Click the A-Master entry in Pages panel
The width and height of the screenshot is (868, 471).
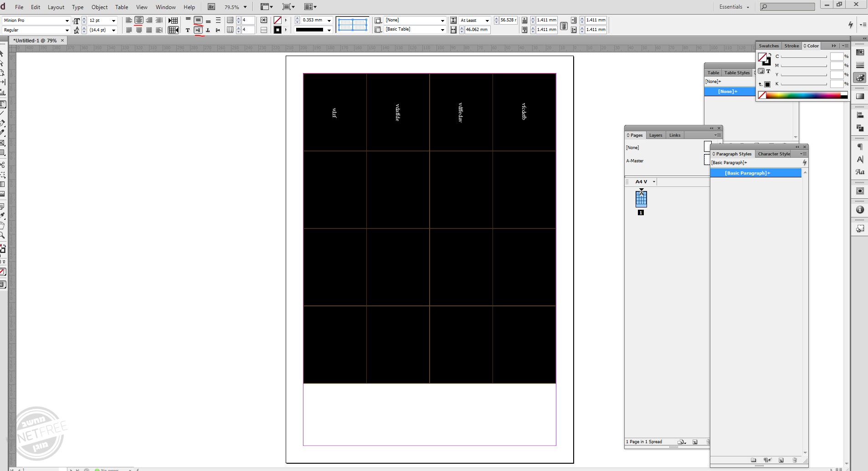click(635, 160)
